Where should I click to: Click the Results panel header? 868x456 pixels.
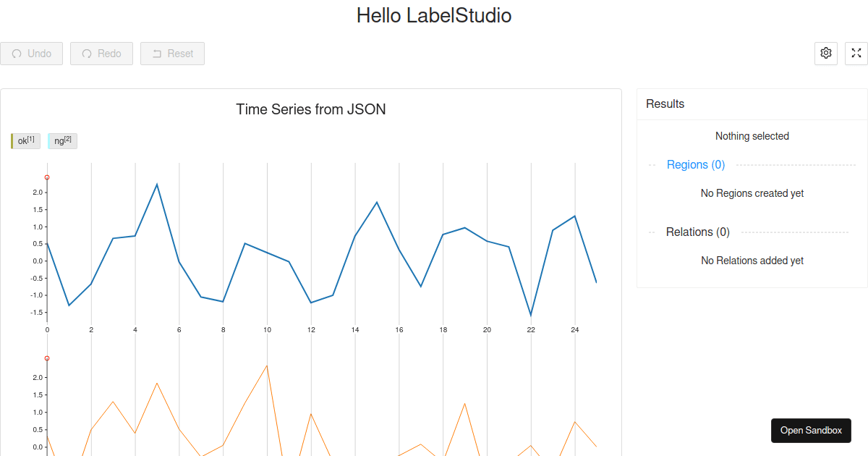665,104
